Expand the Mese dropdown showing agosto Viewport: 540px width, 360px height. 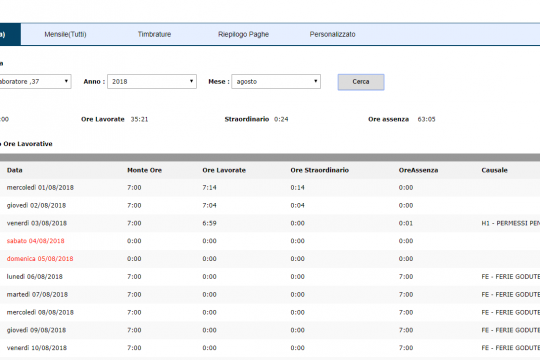click(x=276, y=82)
